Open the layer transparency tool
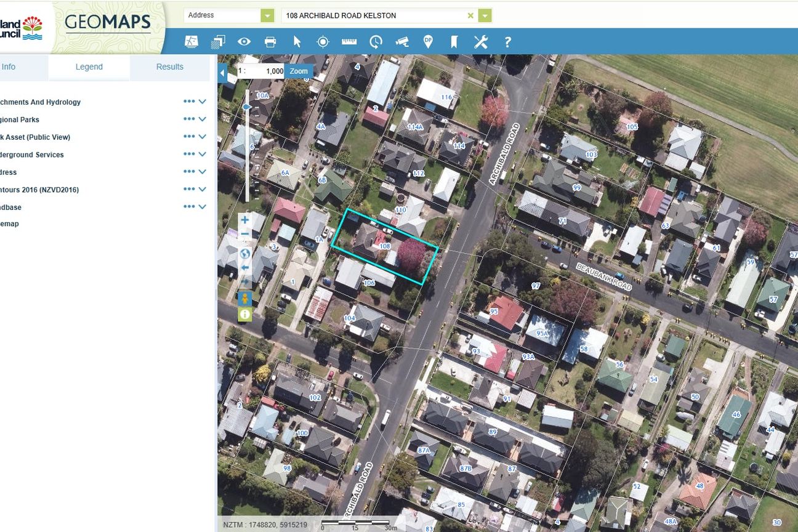798x532 pixels. [x=217, y=41]
